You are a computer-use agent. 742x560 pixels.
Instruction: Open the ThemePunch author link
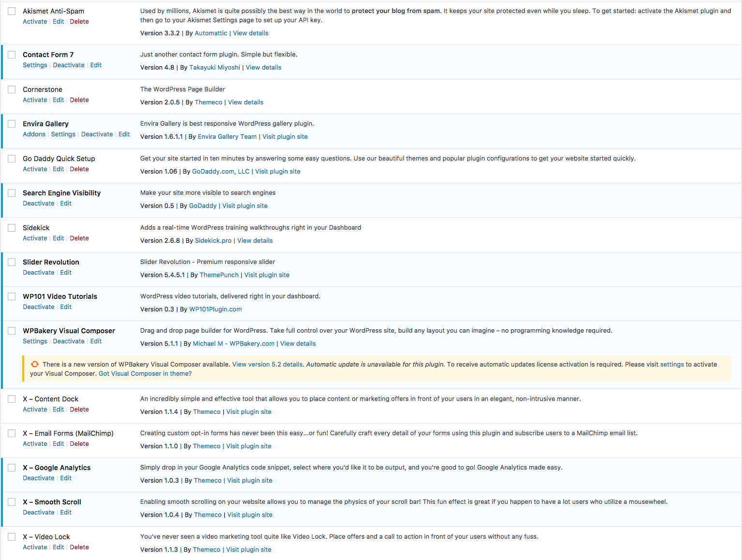coord(219,275)
